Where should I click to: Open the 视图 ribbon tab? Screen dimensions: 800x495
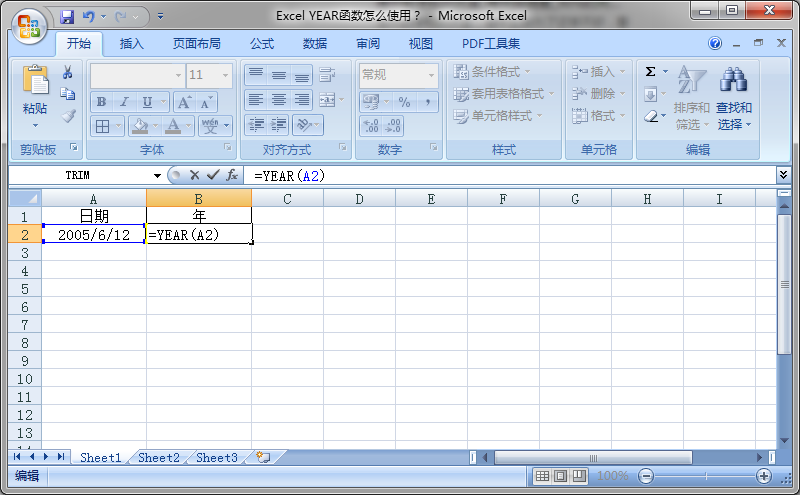click(x=420, y=44)
